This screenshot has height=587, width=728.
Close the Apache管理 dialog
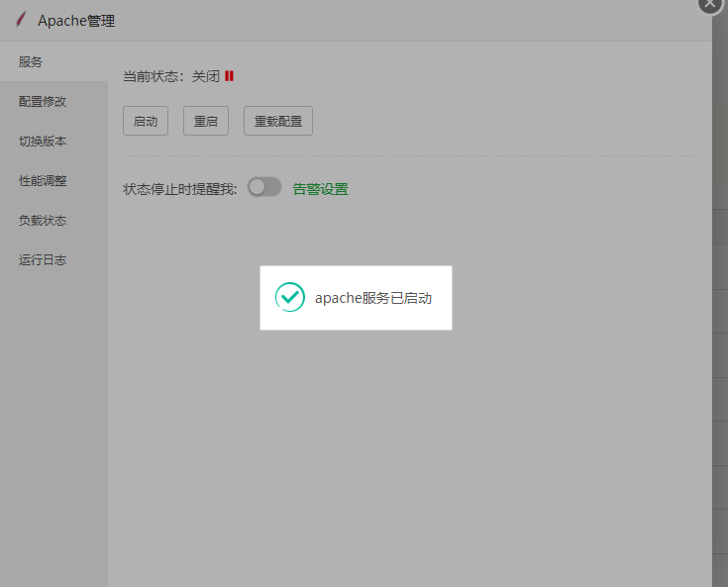click(710, 4)
